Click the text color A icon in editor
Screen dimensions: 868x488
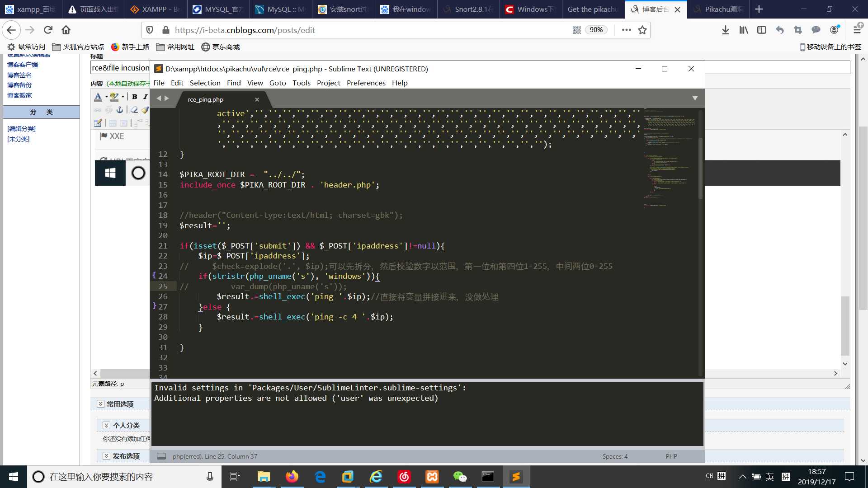point(98,97)
